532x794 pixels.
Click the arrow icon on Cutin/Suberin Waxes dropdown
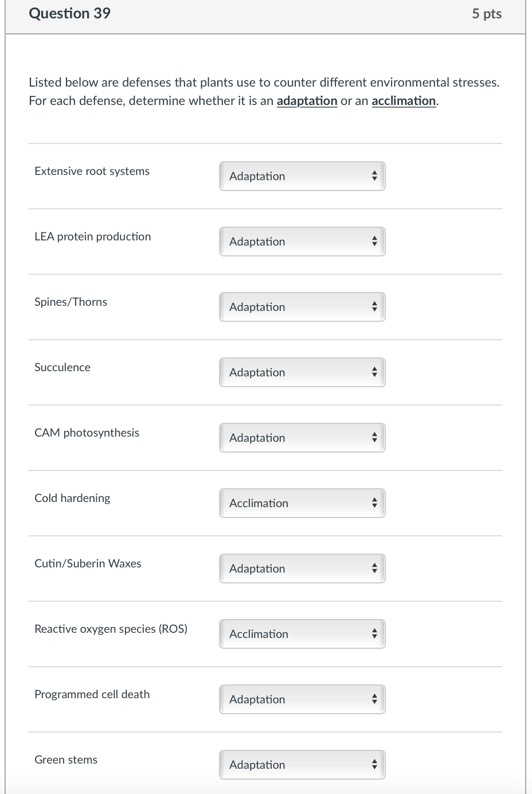click(x=375, y=569)
